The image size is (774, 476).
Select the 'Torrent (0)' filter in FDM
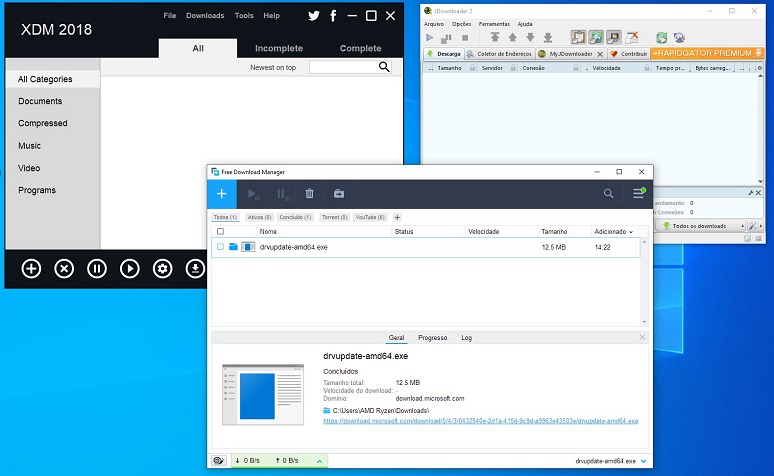click(x=335, y=217)
